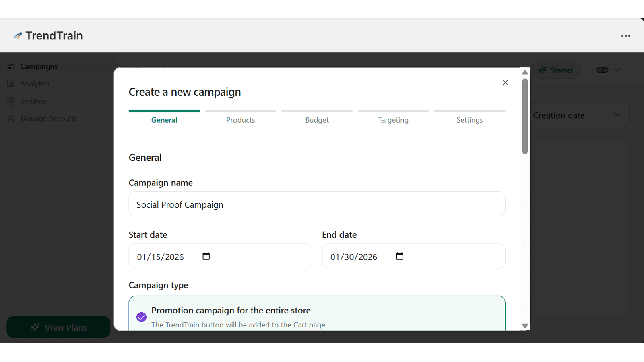Viewport: 644px width, 362px height.
Task: Open the End date calendar picker
Action: tap(400, 256)
